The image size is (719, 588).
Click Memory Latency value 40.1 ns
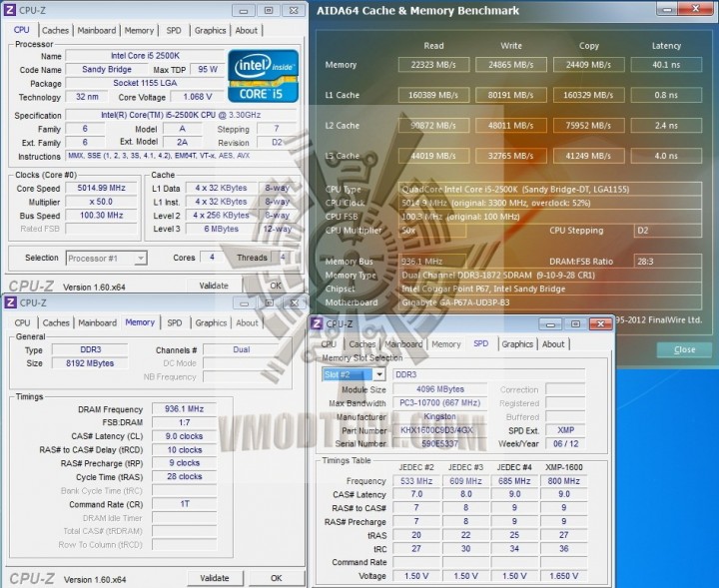tap(666, 65)
